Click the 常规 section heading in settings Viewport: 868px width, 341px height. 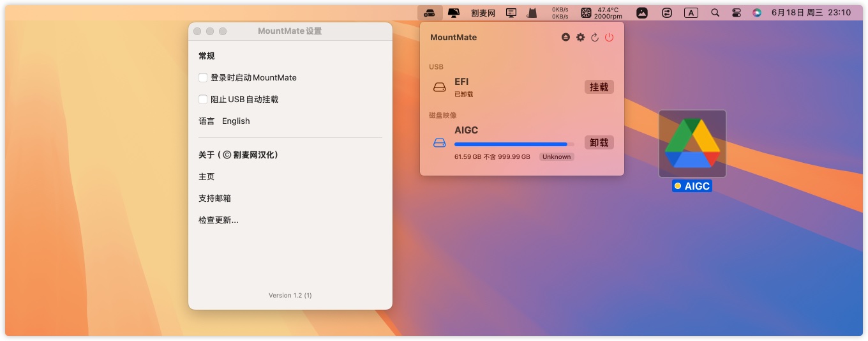click(207, 56)
